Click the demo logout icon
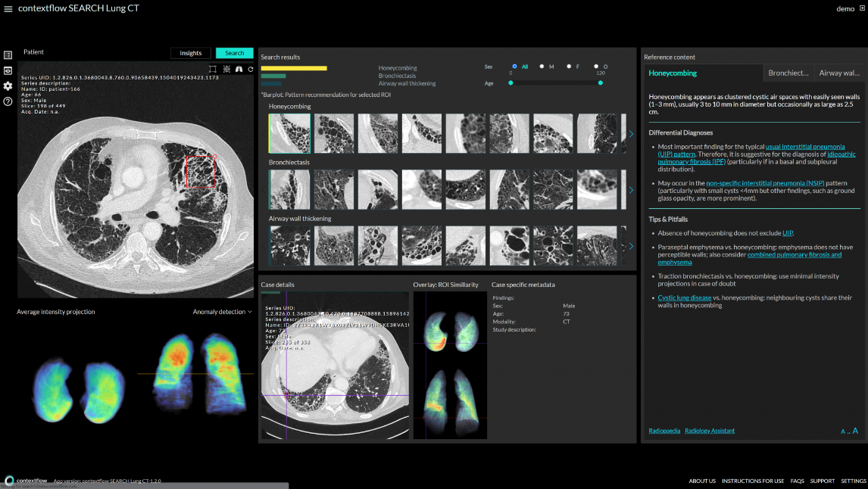Image resolution: width=868 pixels, height=489 pixels. [x=861, y=8]
